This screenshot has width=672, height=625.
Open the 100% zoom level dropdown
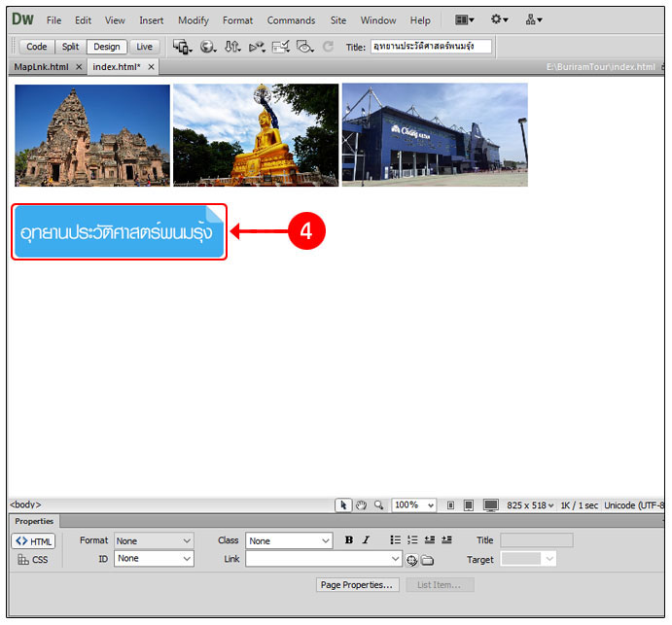pos(413,505)
